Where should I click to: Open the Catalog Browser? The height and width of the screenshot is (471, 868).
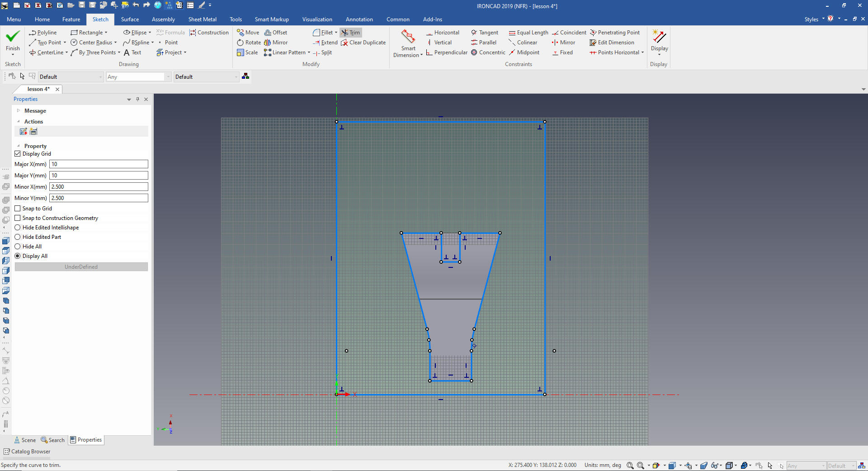(27, 452)
